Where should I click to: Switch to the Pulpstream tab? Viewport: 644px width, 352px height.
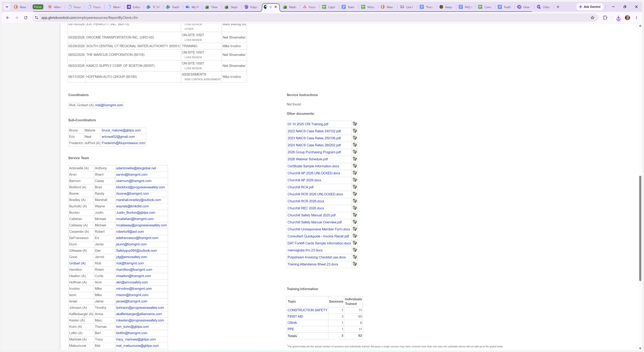coord(251,7)
